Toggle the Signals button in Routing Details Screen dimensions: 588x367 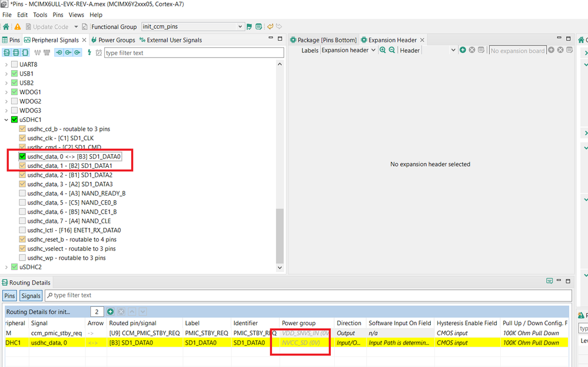(x=31, y=296)
